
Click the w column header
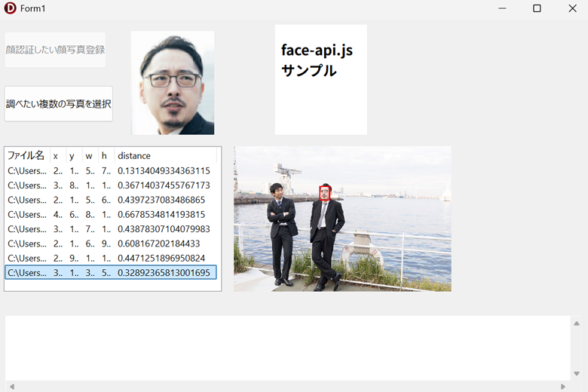click(90, 156)
